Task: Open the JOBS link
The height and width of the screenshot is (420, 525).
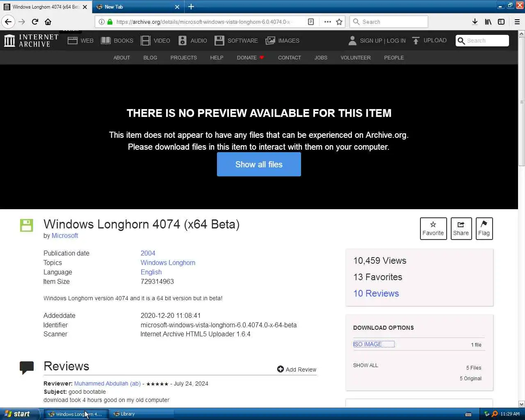Action: click(321, 58)
